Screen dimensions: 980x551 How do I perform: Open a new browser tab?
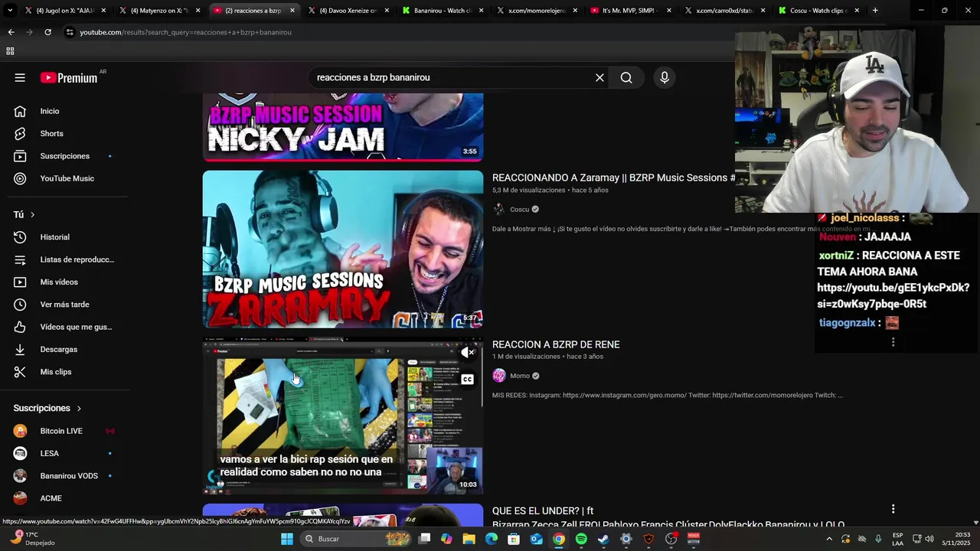coord(875,11)
